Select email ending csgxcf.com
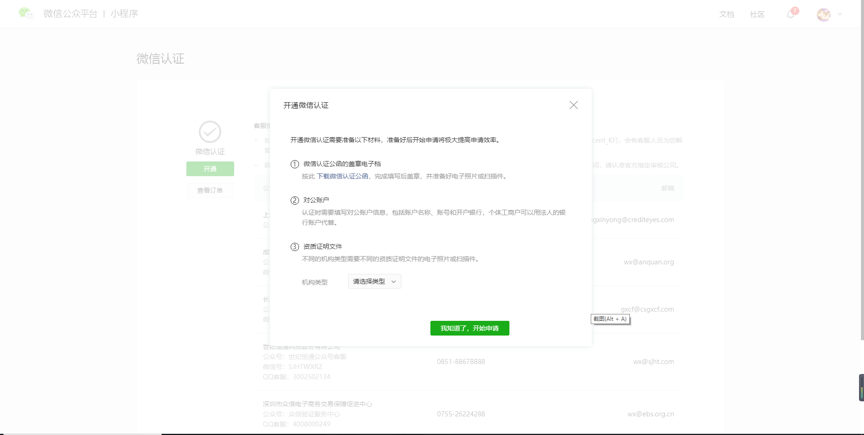 coord(647,309)
